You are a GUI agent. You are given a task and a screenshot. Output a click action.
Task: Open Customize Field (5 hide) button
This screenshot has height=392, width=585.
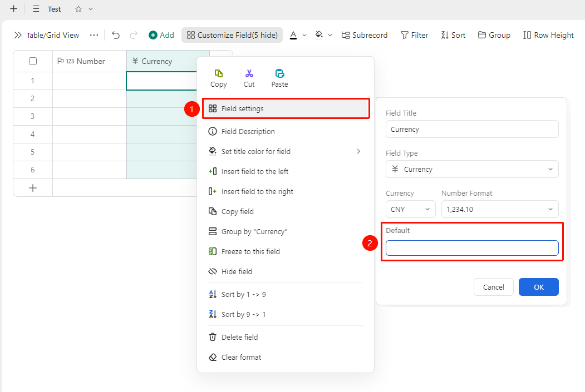[232, 35]
